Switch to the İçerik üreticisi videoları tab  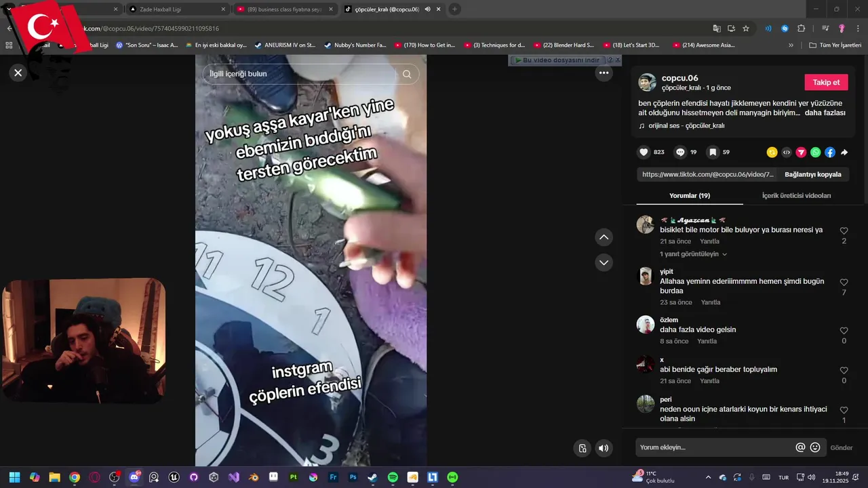(x=796, y=195)
